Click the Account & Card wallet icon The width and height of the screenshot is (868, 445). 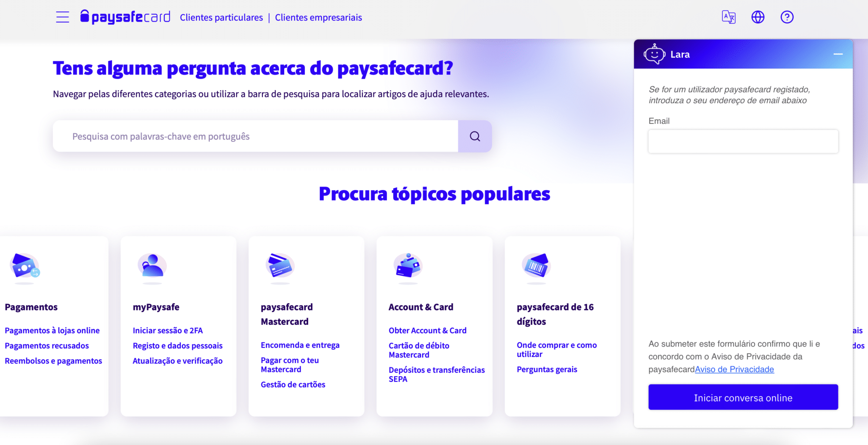[408, 266]
